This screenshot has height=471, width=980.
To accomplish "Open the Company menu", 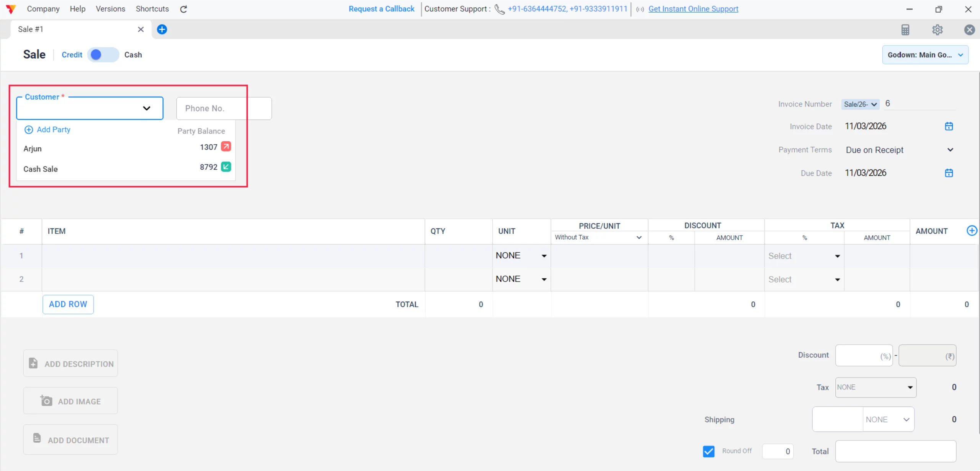I will [x=43, y=9].
